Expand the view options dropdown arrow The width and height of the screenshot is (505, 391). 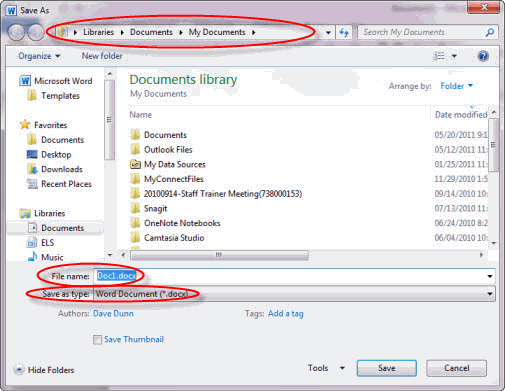(454, 56)
